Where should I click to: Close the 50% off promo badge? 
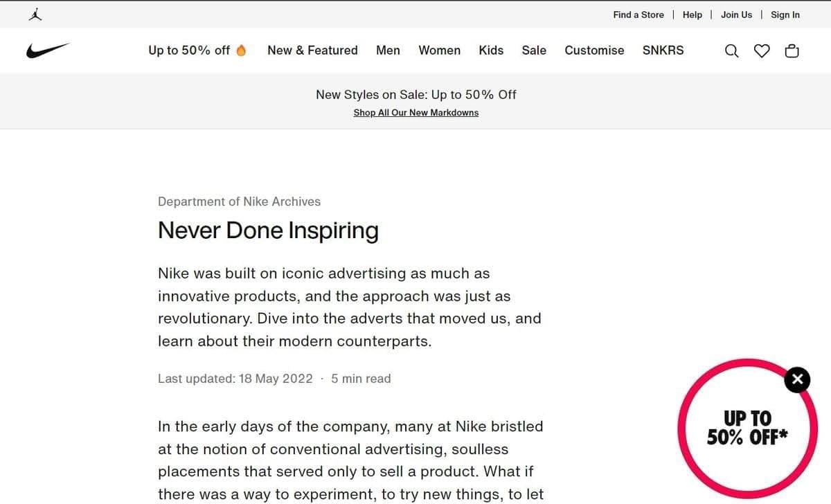coord(797,379)
